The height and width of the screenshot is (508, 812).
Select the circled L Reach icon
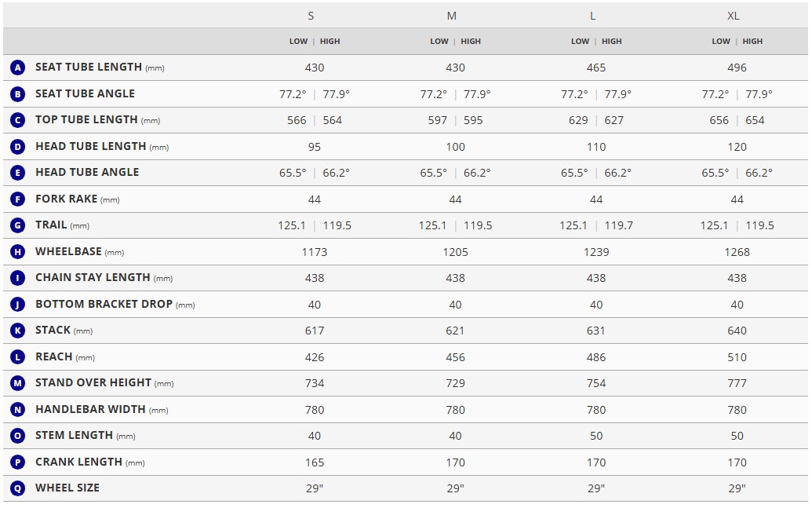(x=17, y=357)
